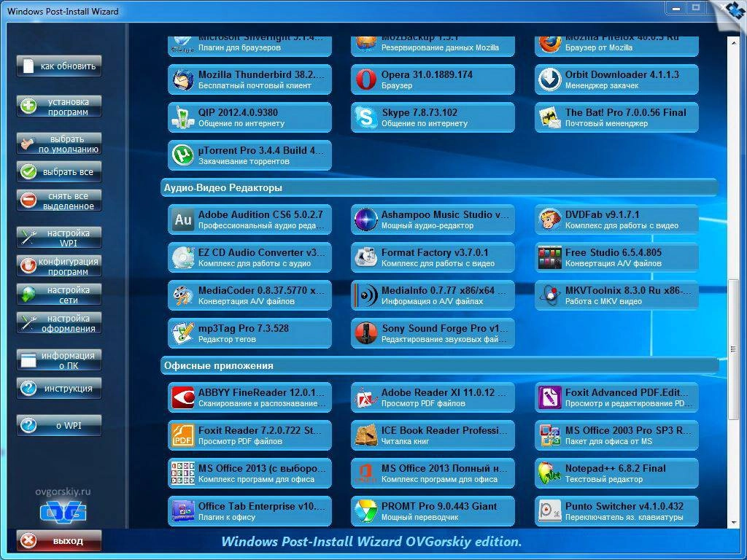Select the 'Аудио-Видео Редакторы' category header
The height and width of the screenshot is (560, 747).
[x=438, y=187]
